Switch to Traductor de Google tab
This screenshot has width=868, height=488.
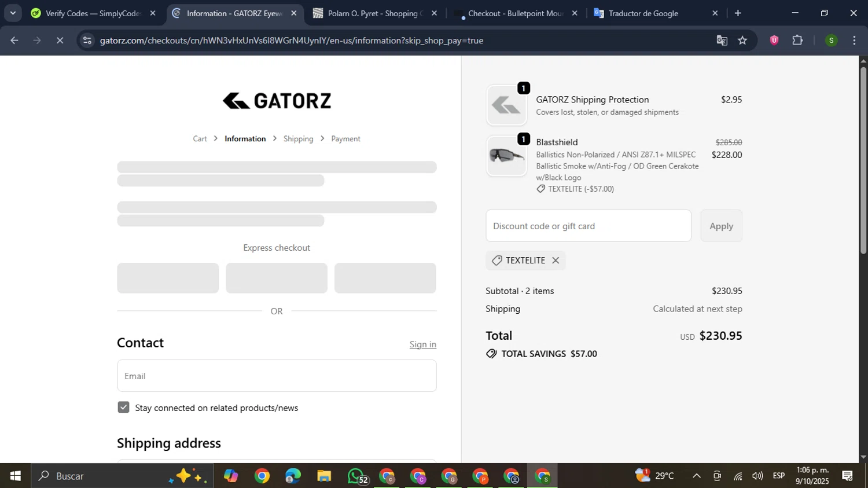click(x=656, y=13)
